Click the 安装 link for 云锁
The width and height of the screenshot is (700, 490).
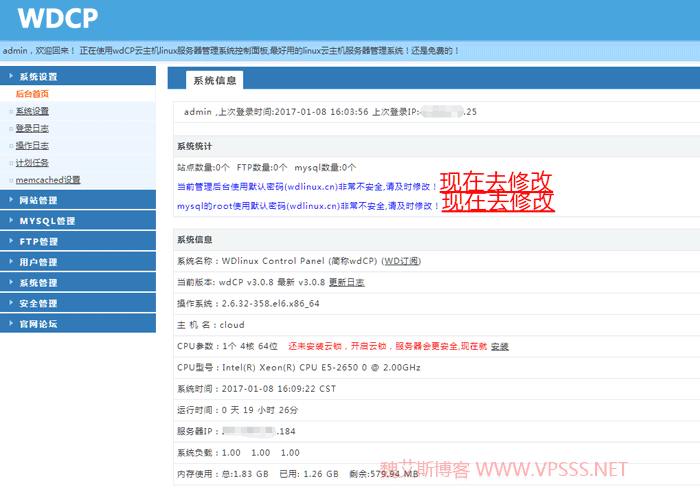pos(499,346)
